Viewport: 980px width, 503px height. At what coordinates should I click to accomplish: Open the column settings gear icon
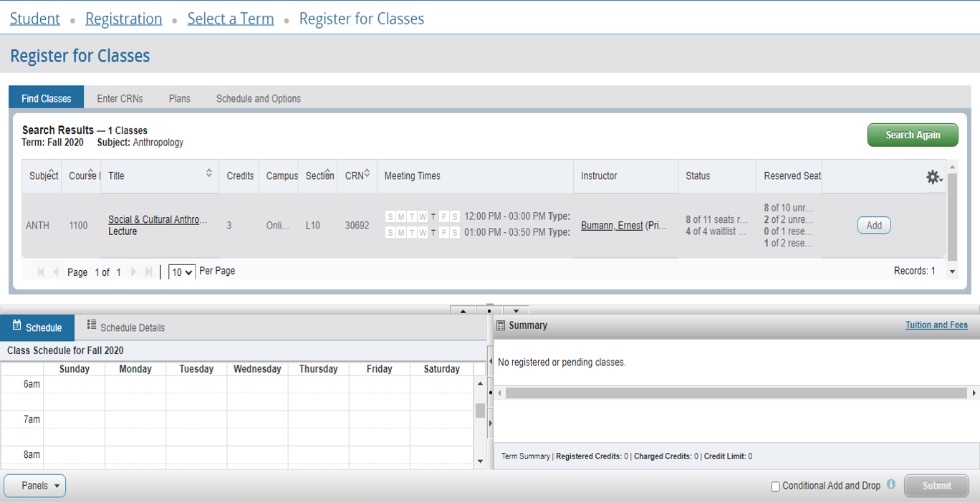tap(933, 177)
